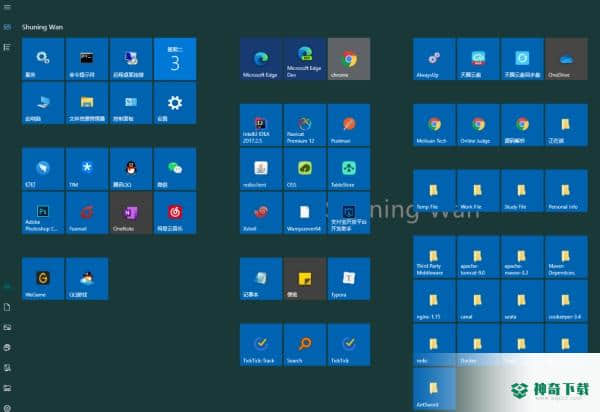The height and width of the screenshot is (412, 600).
Task: Open Pictures from the Start sidebar
Action: point(7,327)
